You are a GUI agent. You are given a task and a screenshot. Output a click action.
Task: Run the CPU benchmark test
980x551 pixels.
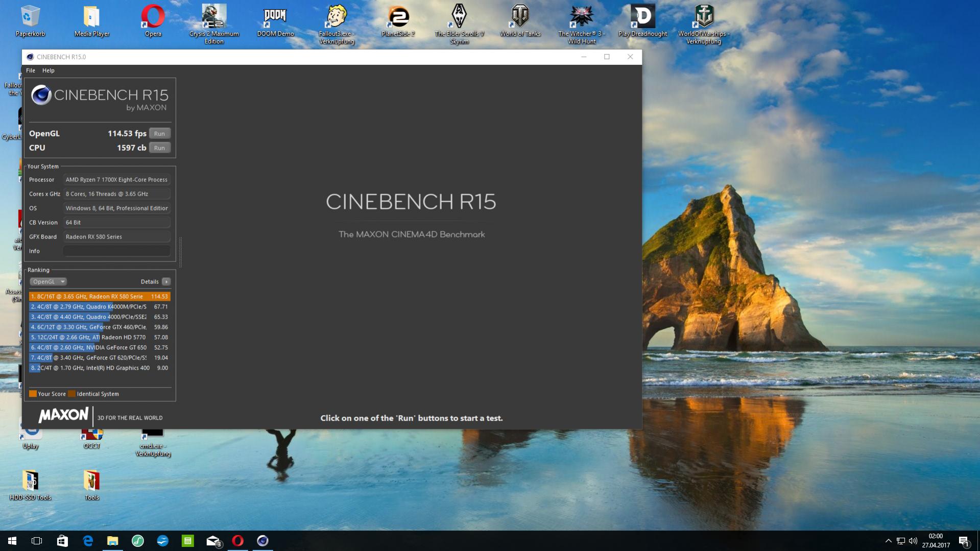click(x=159, y=148)
